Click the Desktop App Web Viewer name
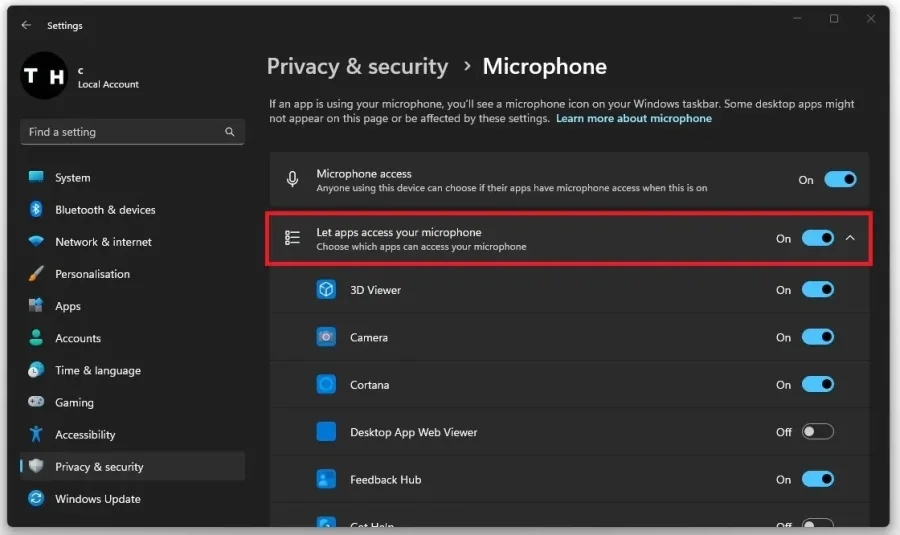The height and width of the screenshot is (535, 900). tap(414, 432)
